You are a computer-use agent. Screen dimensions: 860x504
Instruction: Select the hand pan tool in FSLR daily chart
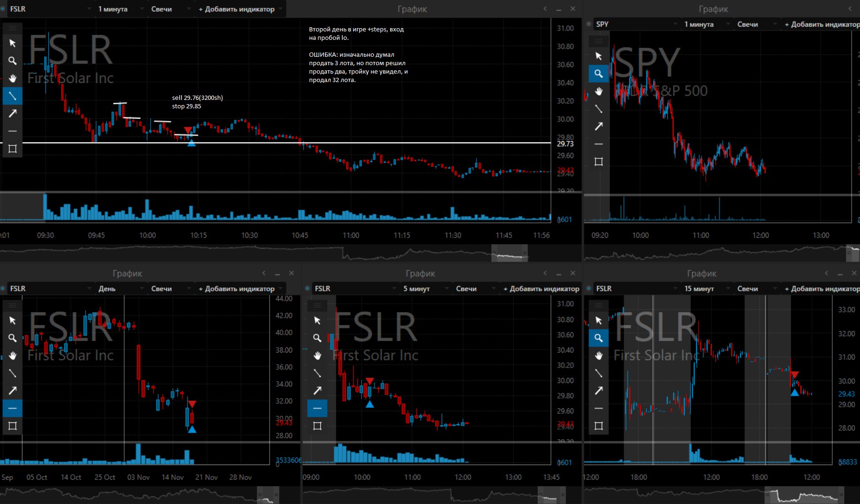point(13,355)
